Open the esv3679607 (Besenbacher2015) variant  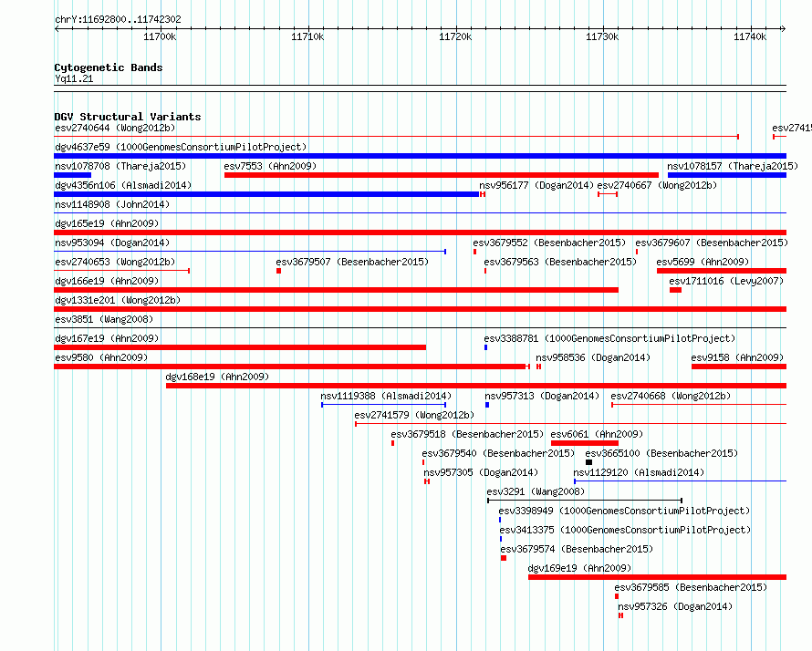[712, 243]
